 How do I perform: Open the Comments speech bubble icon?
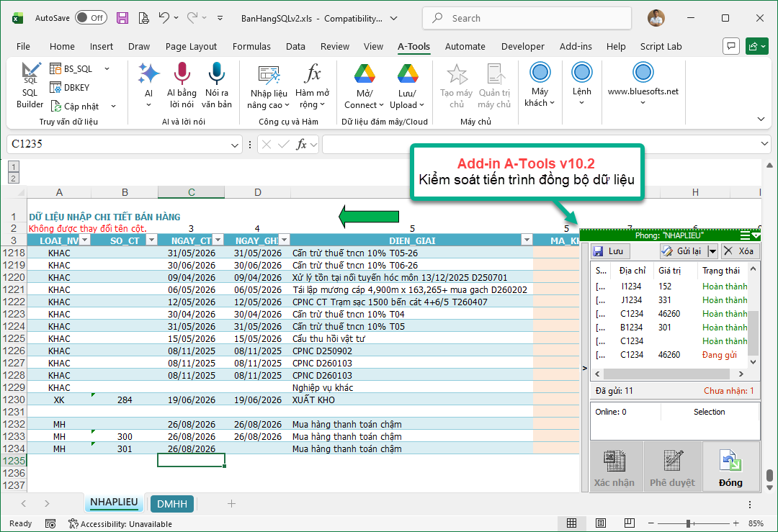click(731, 46)
